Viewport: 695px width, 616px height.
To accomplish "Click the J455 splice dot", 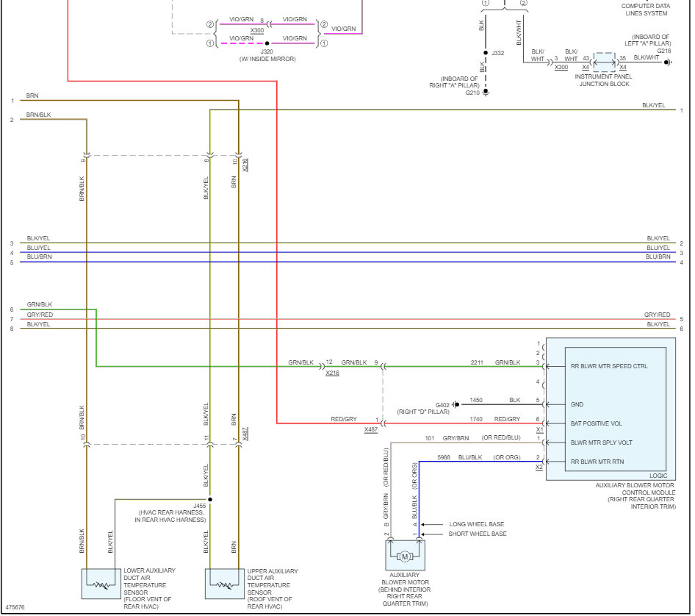I will click(210, 499).
